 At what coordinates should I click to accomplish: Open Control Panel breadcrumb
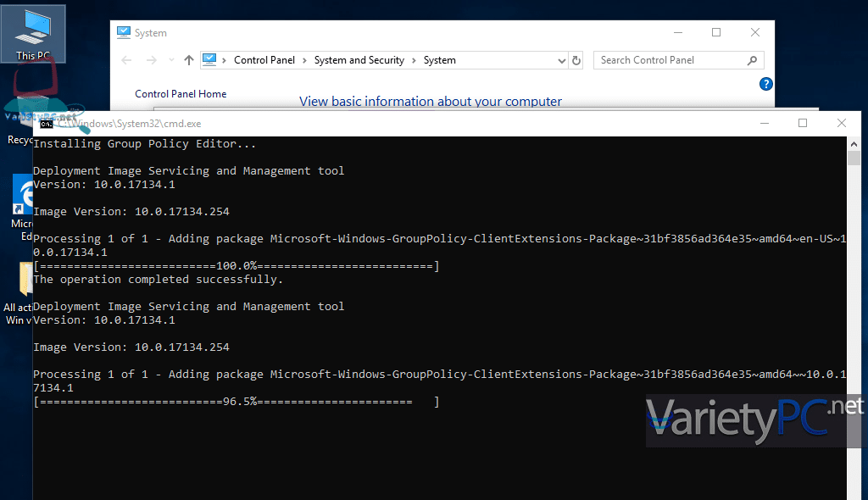[264, 60]
